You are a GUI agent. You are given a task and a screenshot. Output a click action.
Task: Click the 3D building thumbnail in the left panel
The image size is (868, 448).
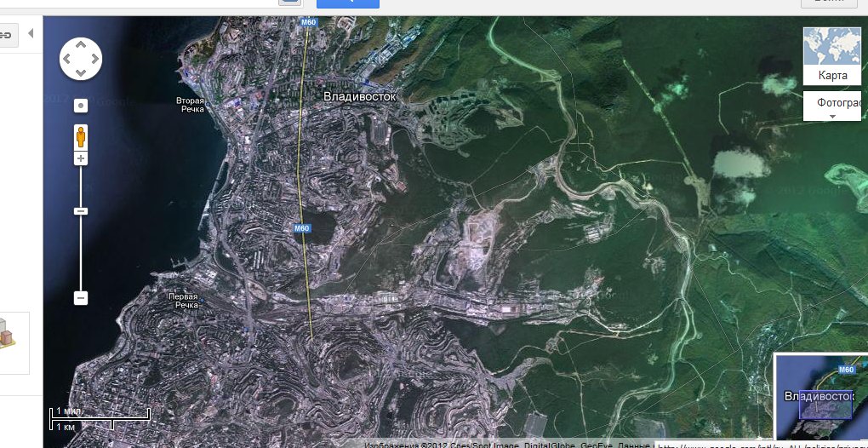(x=9, y=334)
